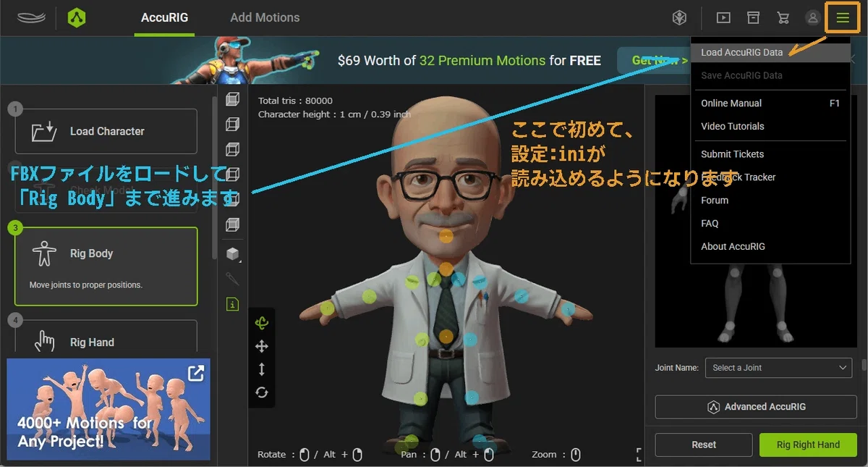Open the video tutorial player icon
The width and height of the screenshot is (868, 467).
click(723, 17)
